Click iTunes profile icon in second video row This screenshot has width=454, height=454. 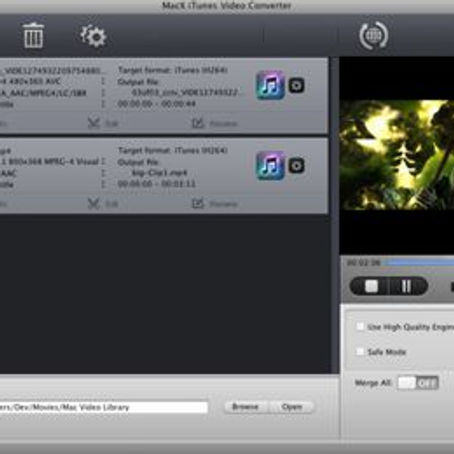point(270,166)
